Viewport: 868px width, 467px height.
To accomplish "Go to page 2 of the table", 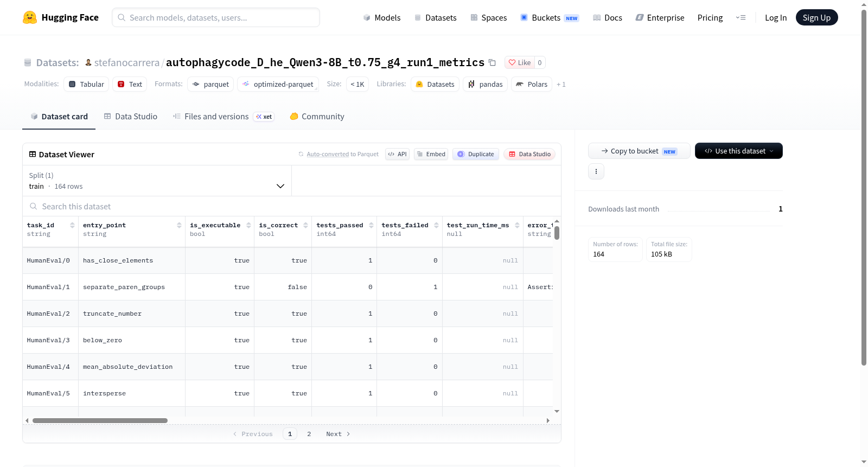I will [309, 434].
